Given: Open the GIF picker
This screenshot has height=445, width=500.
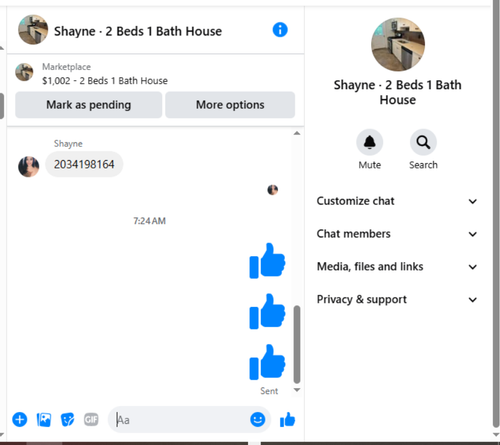Looking at the screenshot, I should [x=91, y=419].
